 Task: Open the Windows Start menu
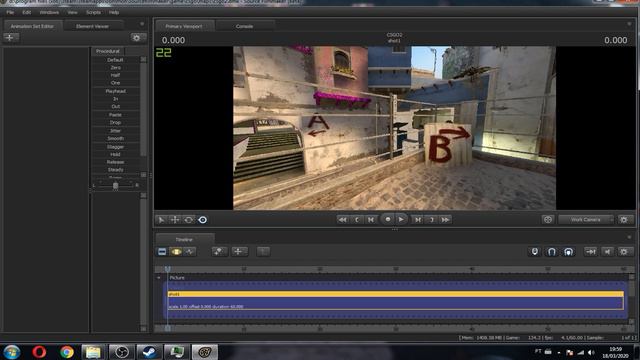coord(12,352)
